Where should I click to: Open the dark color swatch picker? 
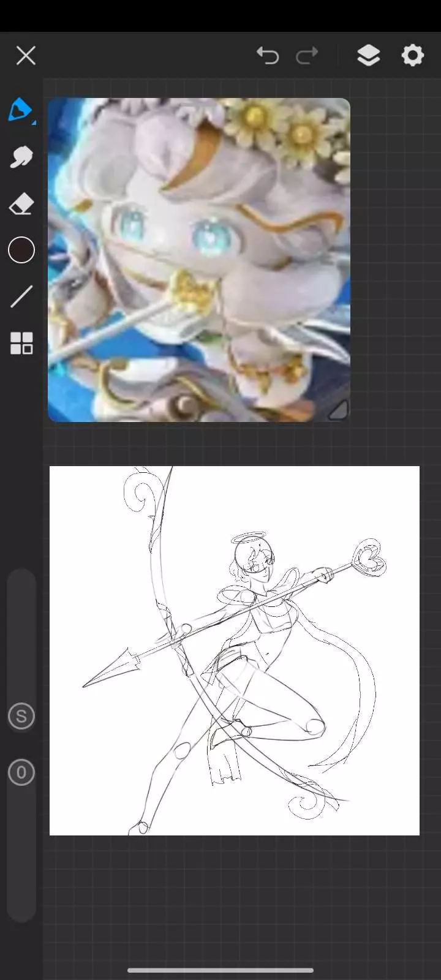(x=21, y=250)
